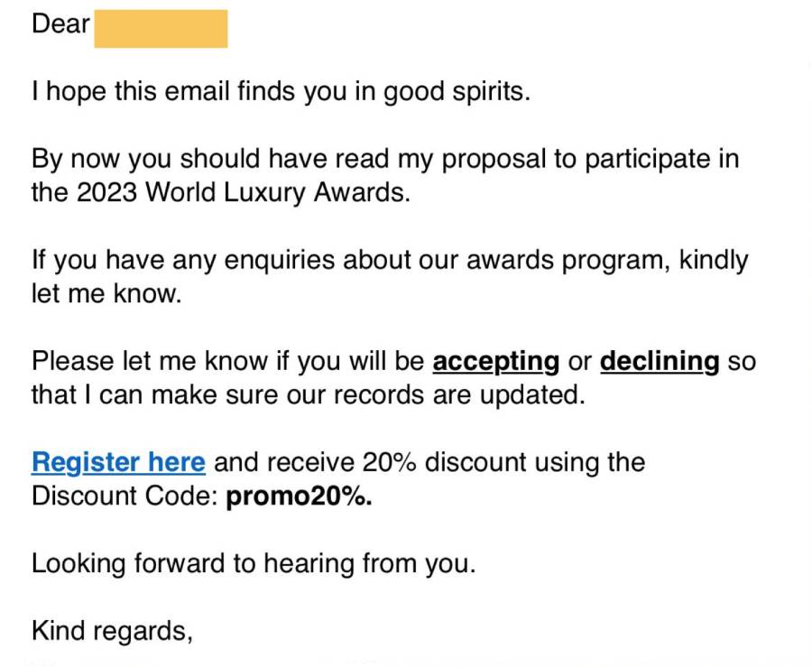This screenshot has height=667, width=812.
Task: Click the Kind regards closing line
Action: 113,631
